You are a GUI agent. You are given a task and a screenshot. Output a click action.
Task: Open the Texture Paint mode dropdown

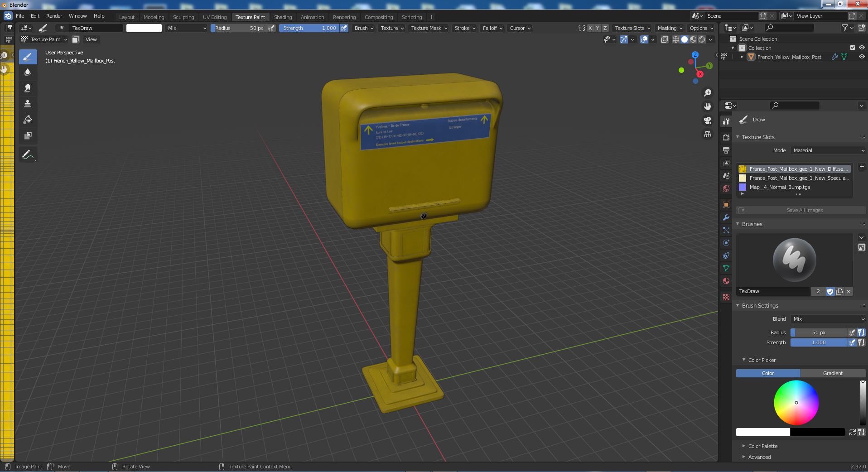point(44,39)
